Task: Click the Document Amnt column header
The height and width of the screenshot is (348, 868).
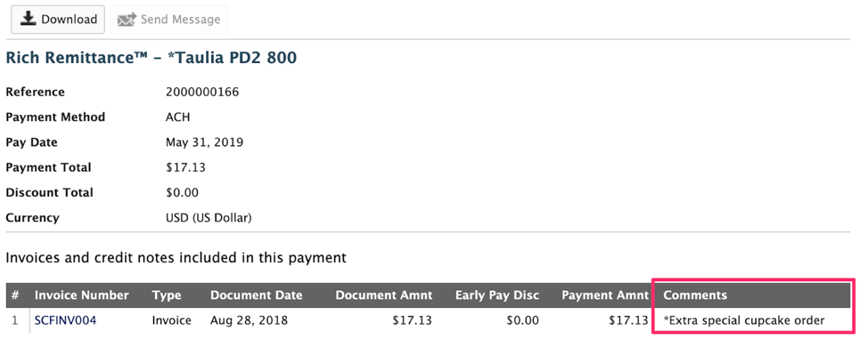Action: pos(383,295)
